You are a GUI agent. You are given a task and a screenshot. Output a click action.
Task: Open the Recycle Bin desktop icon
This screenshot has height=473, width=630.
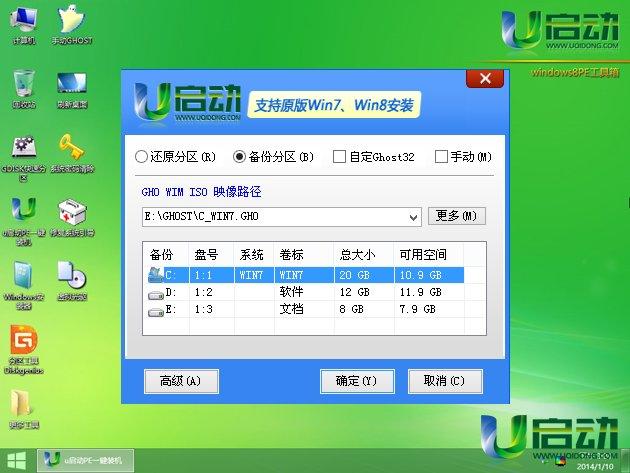click(24, 89)
